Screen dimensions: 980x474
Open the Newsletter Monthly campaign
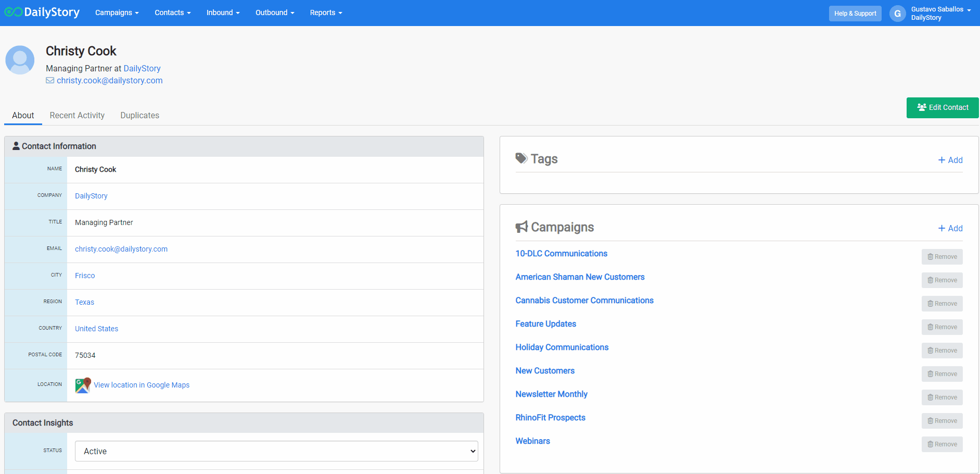(551, 394)
